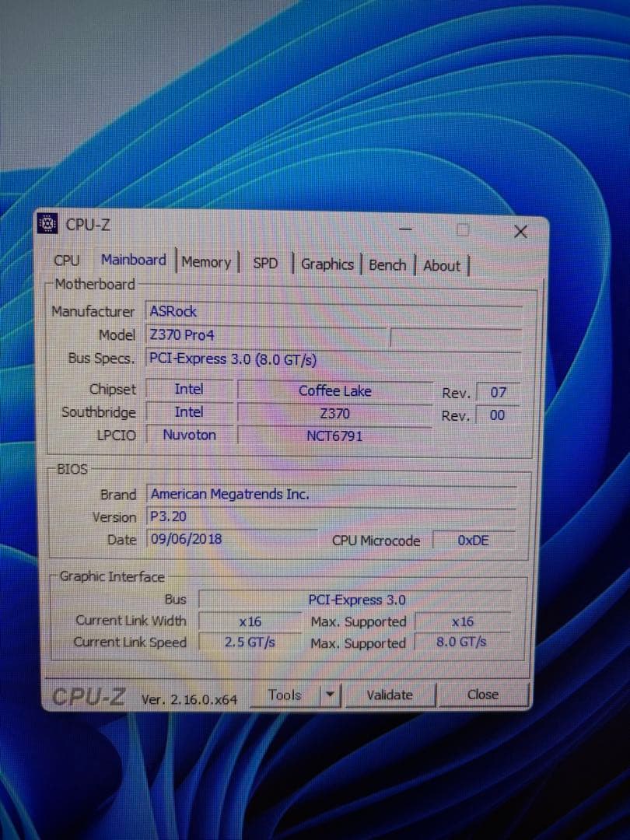The width and height of the screenshot is (630, 840).
Task: Open the SPD tab
Action: pyautogui.click(x=265, y=264)
